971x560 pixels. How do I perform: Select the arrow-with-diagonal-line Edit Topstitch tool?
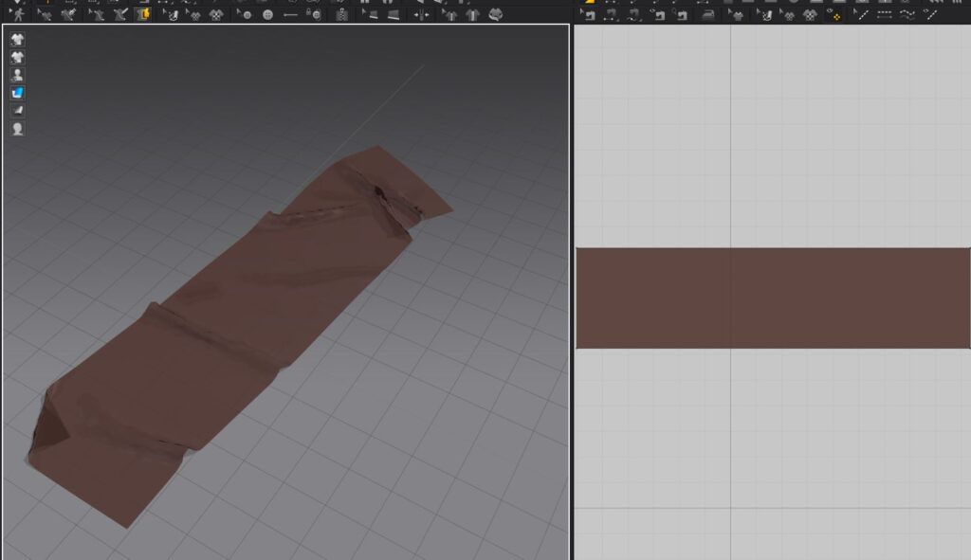pyautogui.click(x=861, y=14)
